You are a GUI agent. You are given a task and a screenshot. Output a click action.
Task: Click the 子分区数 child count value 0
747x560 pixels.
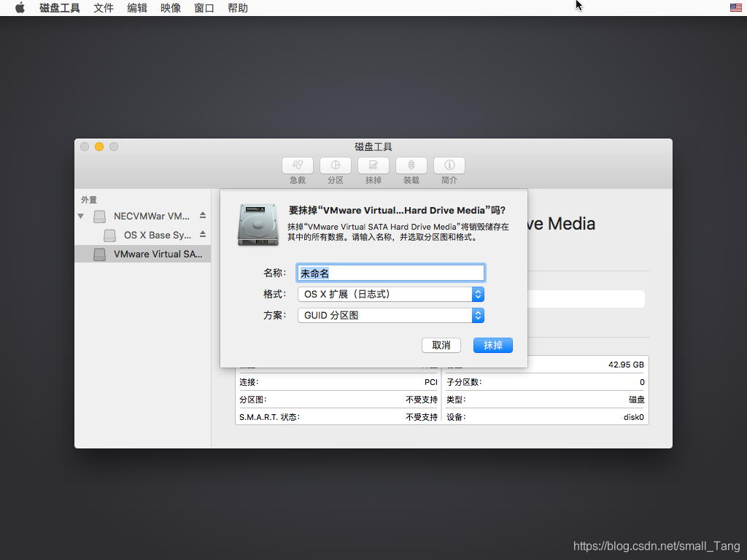(642, 382)
